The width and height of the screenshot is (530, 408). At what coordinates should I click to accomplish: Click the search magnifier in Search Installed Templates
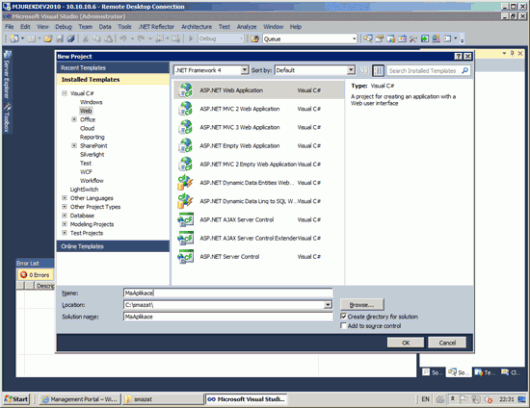pyautogui.click(x=465, y=70)
